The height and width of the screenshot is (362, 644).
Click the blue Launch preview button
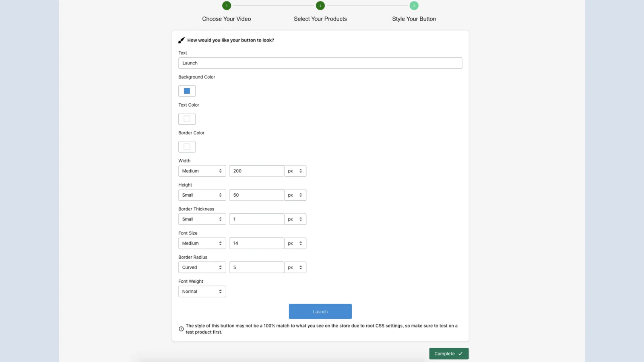320,312
